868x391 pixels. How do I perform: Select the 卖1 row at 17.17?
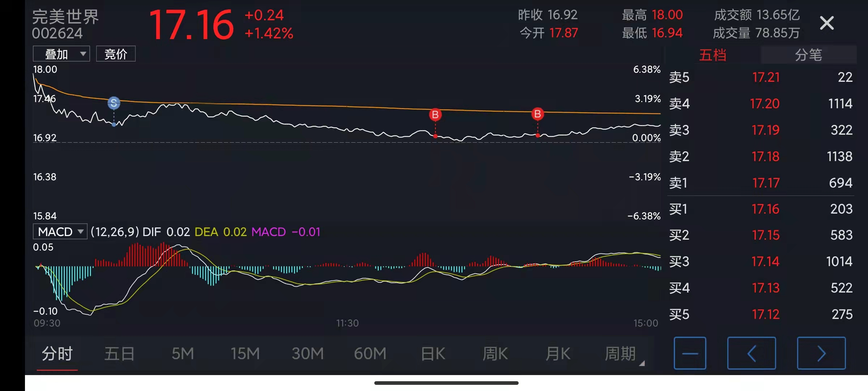(x=761, y=183)
